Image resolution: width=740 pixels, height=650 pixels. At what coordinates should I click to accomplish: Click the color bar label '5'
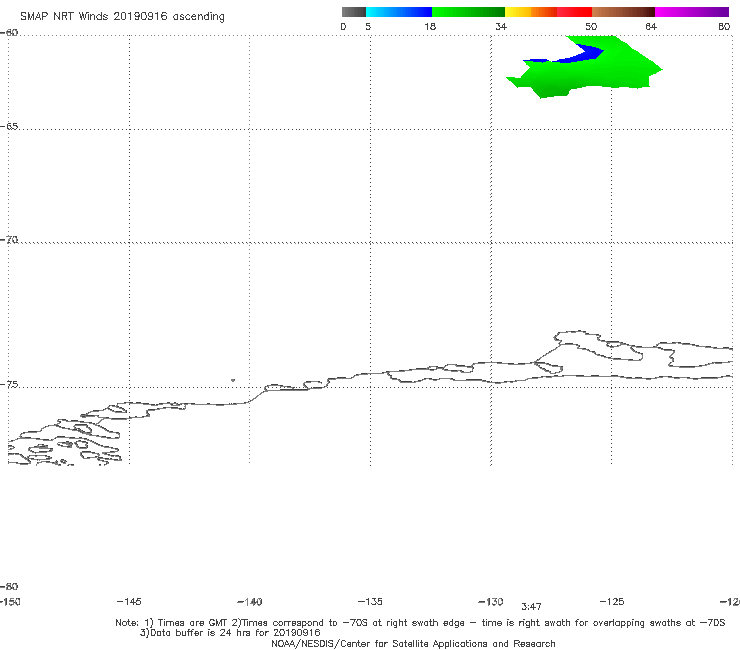(x=368, y=27)
